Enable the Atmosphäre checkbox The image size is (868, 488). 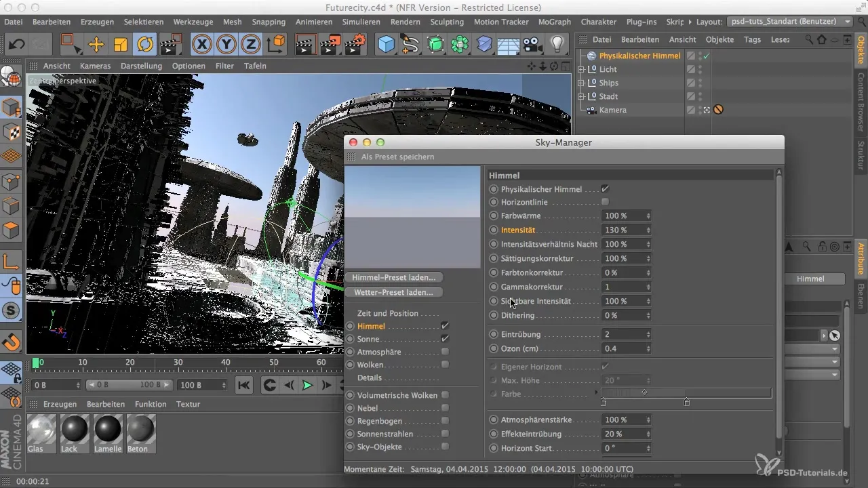445,352
